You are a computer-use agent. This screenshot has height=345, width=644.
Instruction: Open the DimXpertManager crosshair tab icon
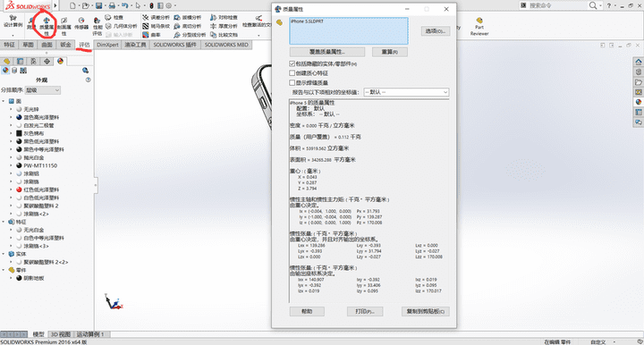coord(47,61)
